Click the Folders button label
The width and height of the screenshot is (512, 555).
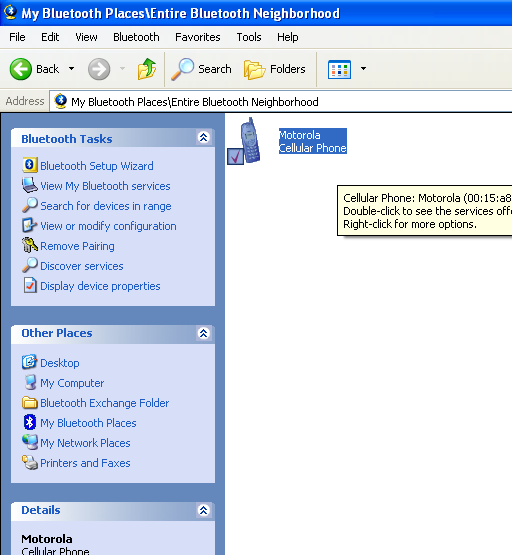[x=288, y=69]
